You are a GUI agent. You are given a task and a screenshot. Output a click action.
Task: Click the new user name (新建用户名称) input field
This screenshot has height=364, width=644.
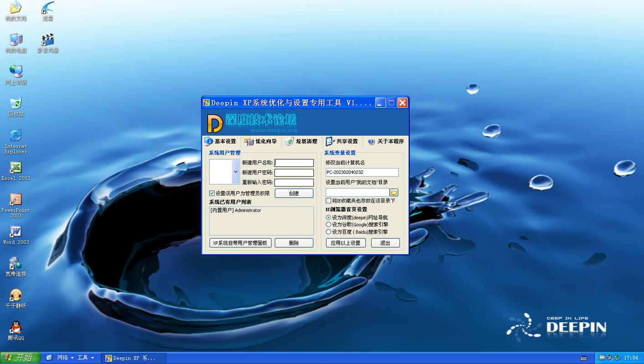click(x=294, y=163)
